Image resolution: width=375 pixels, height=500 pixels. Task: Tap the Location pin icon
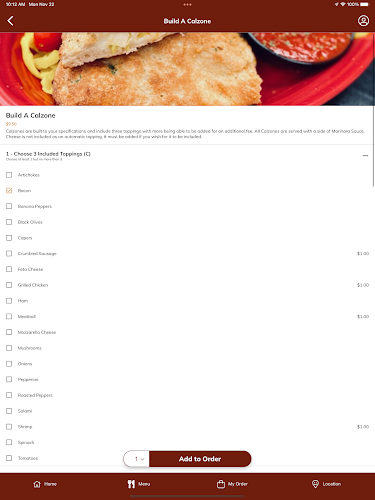tap(315, 484)
